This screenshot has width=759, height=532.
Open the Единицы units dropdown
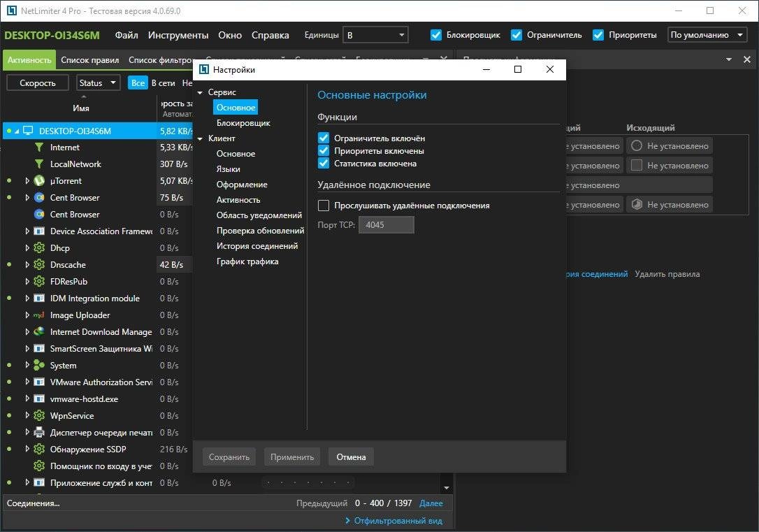click(x=375, y=35)
